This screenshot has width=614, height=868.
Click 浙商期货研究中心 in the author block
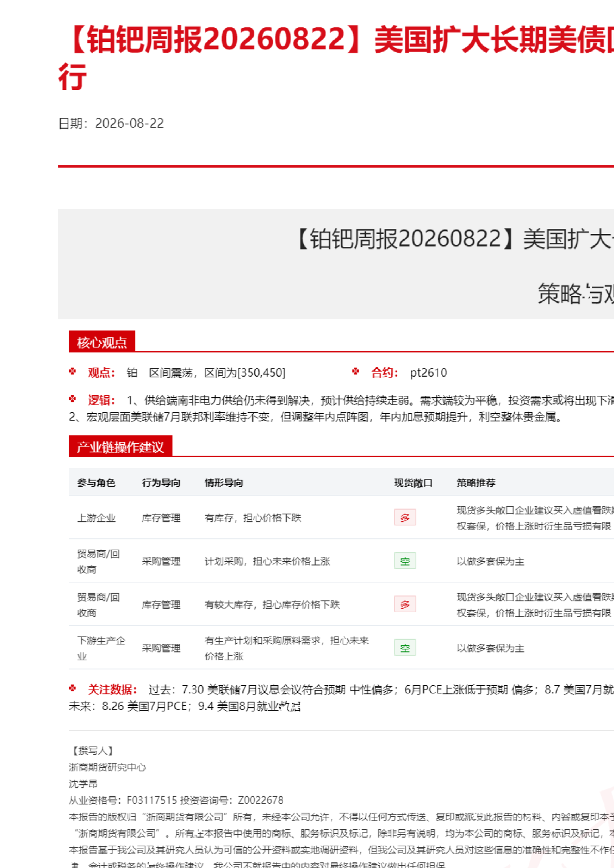(x=108, y=767)
